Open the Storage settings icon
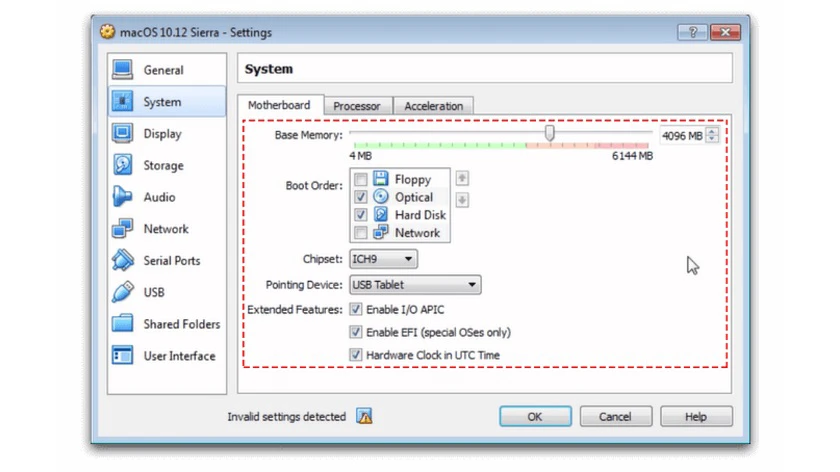This screenshot has width=840, height=472. tap(123, 165)
